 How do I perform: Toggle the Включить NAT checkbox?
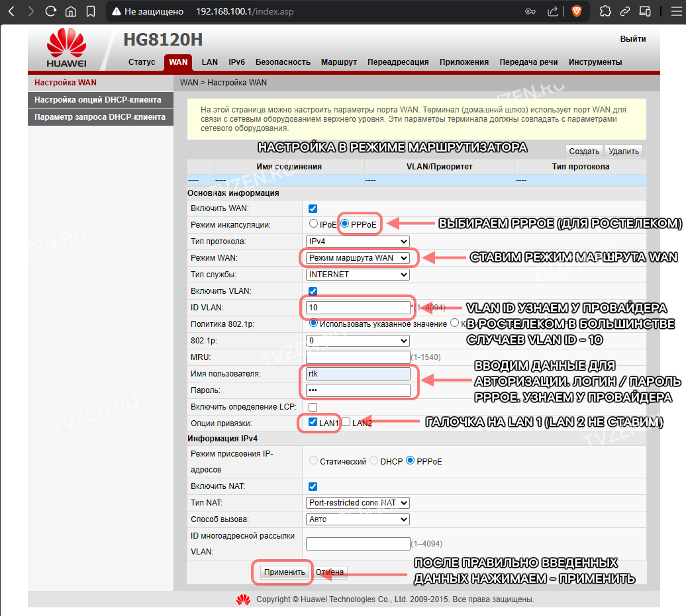tap(313, 486)
